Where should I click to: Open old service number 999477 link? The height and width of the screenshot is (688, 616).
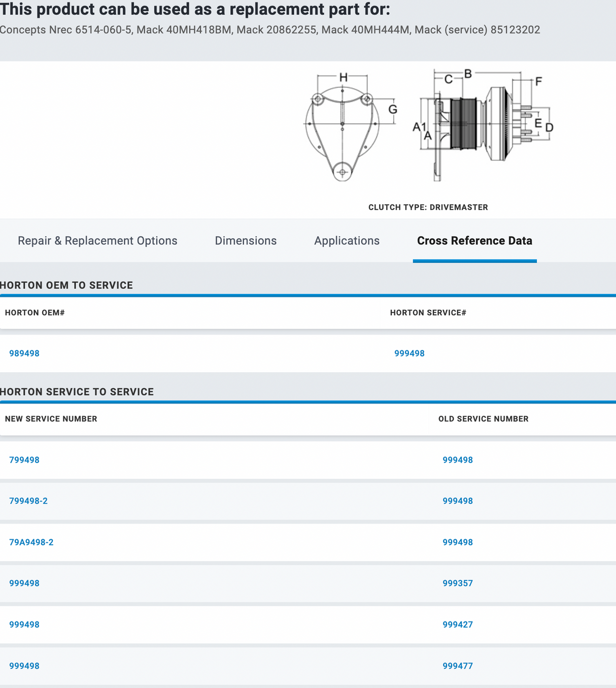[x=458, y=666]
